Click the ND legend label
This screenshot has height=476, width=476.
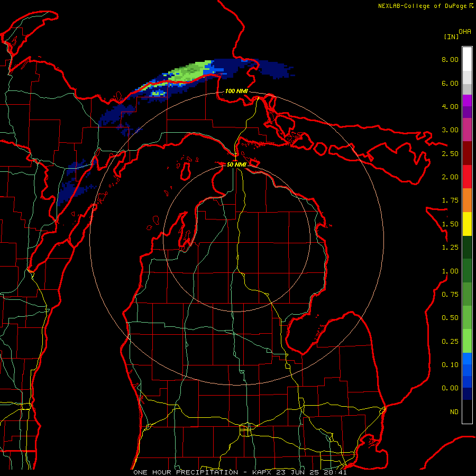click(x=454, y=412)
